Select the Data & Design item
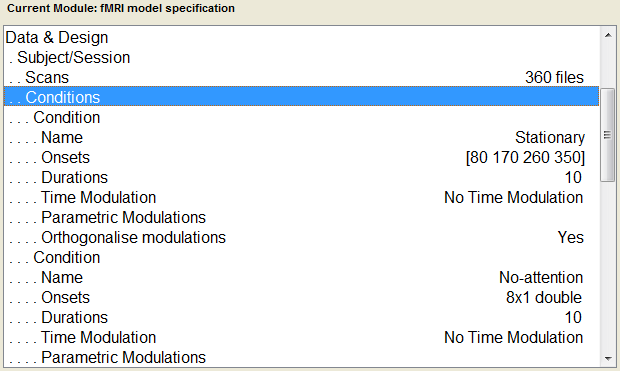 coord(302,37)
